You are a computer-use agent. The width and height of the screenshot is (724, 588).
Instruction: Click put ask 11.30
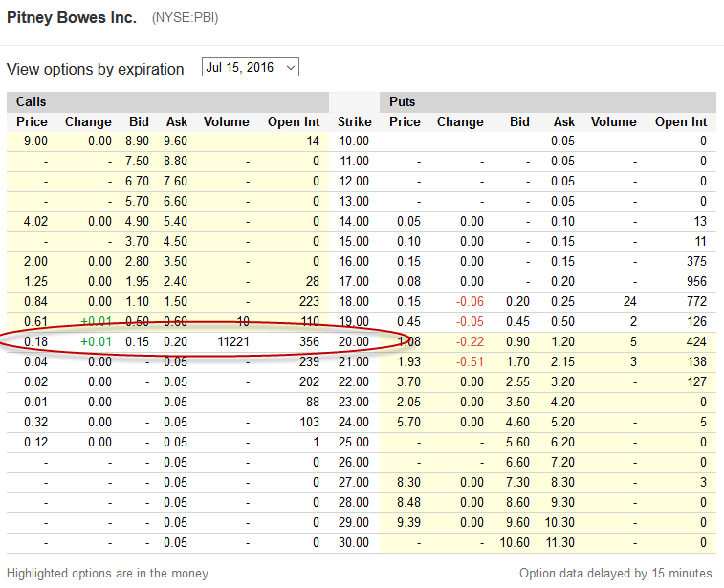click(x=560, y=542)
